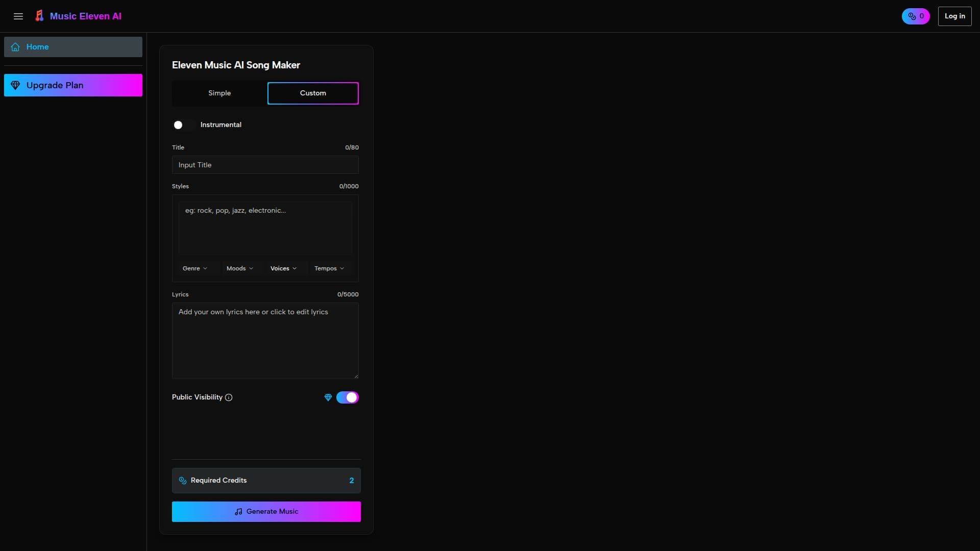Viewport: 980px width, 551px height.
Task: Click the Lyrics character count 0/5000
Action: [x=348, y=294]
